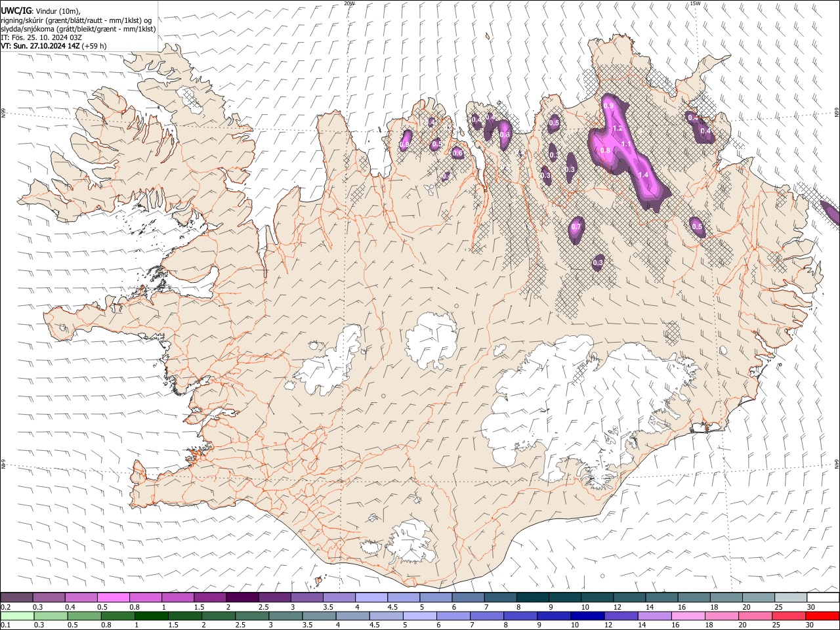Pick the deep blue swatch at 10, lower row
This screenshot has width=840, height=630.
[x=587, y=616]
